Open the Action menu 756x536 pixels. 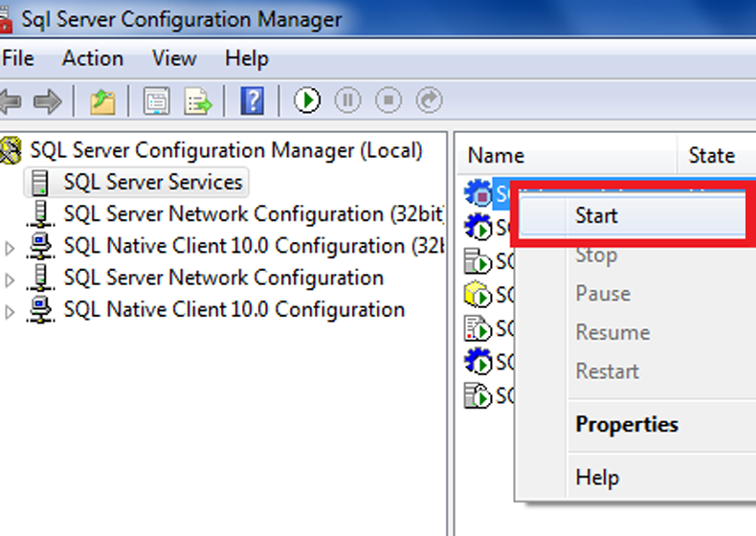92,58
